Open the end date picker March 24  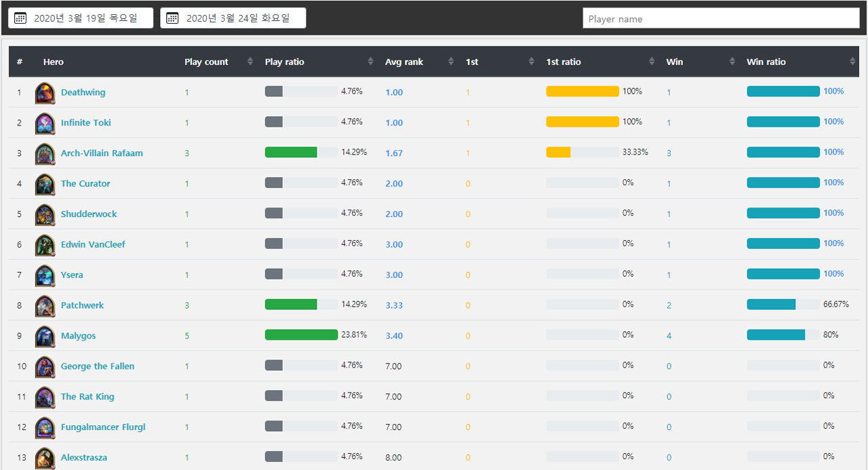click(238, 18)
